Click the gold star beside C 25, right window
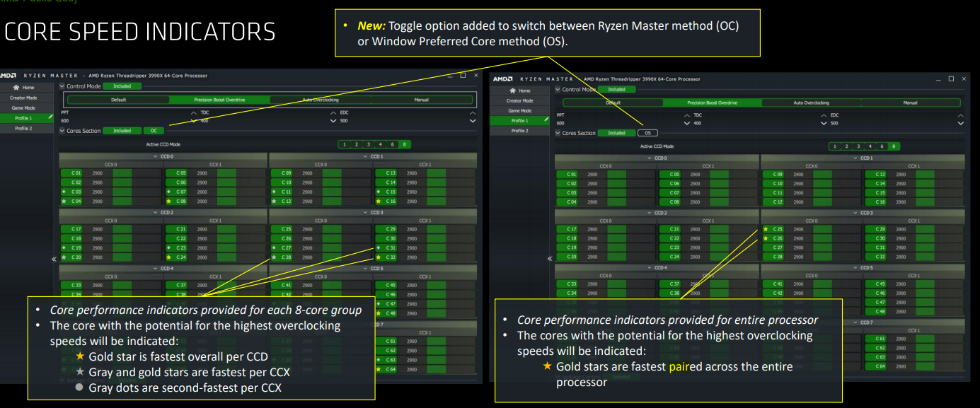The height and width of the screenshot is (408, 980). point(766,229)
